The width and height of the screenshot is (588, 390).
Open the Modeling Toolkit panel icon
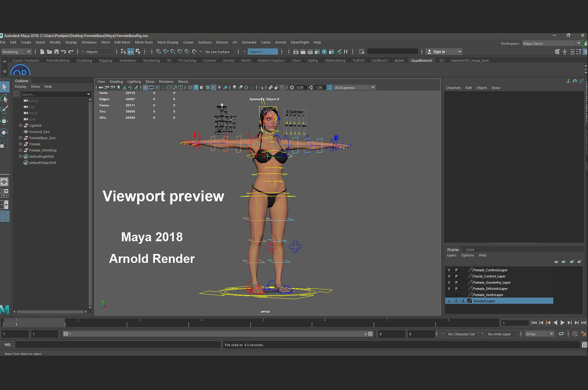(x=557, y=52)
